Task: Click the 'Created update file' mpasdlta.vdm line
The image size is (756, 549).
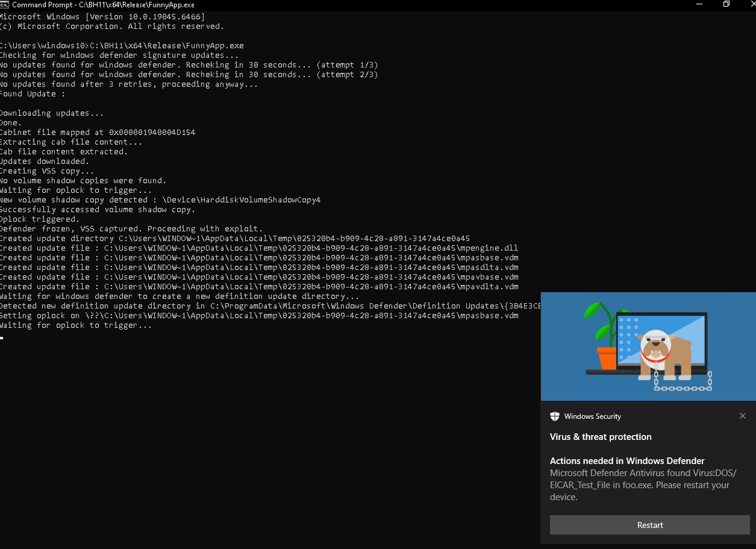Action: 259,267
